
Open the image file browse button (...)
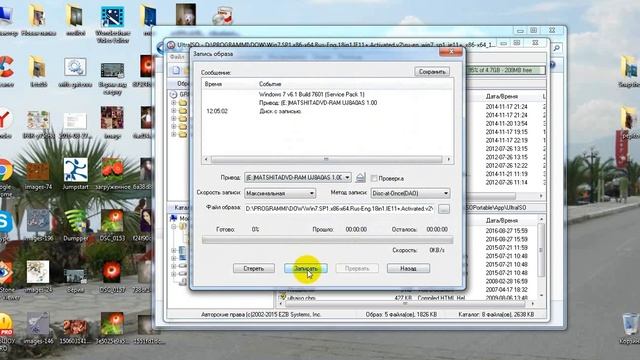click(x=444, y=209)
